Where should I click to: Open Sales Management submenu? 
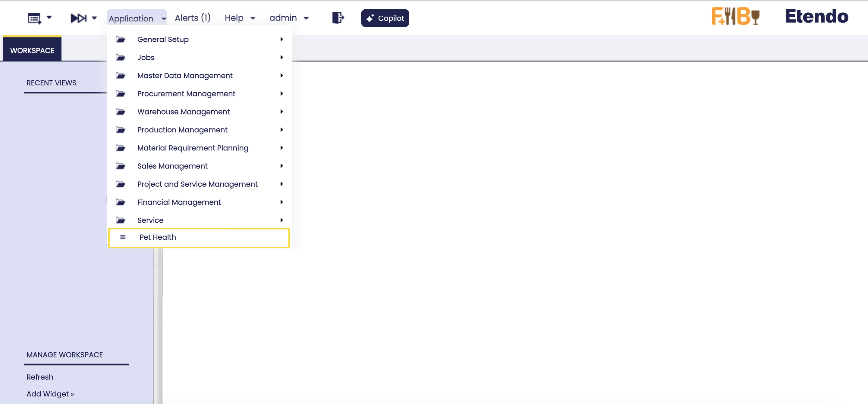(x=200, y=166)
